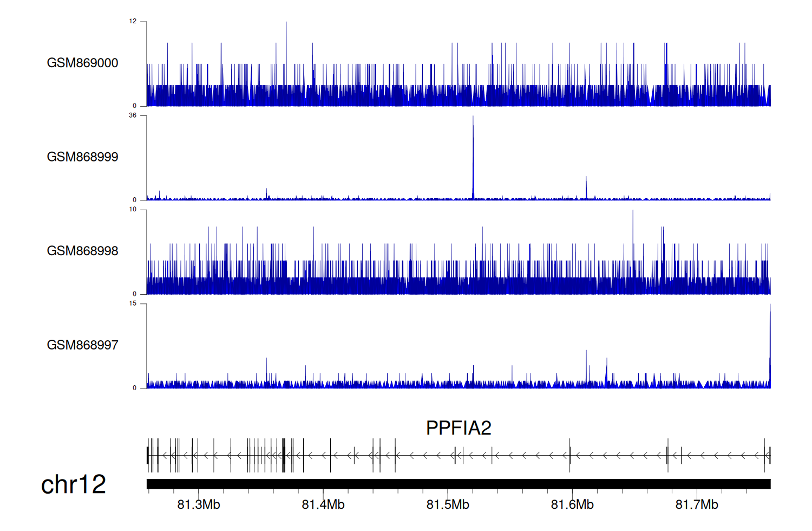Click the y-axis maximum value 36

133,115
